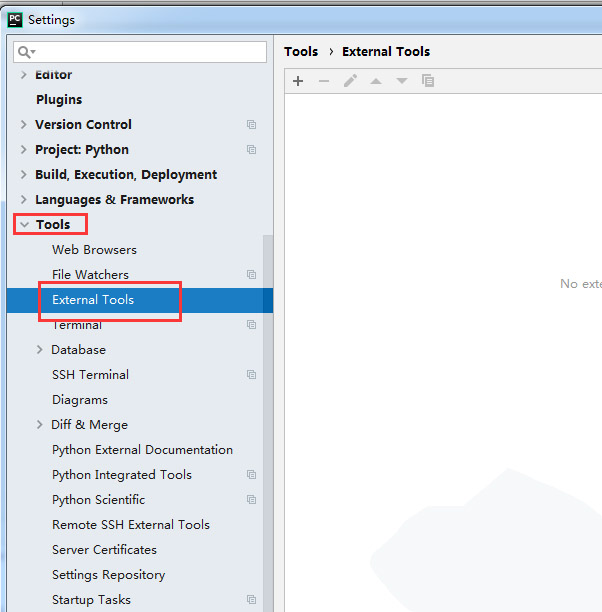The width and height of the screenshot is (602, 612).
Task: Click the Remove tool minus icon
Action: (x=324, y=81)
